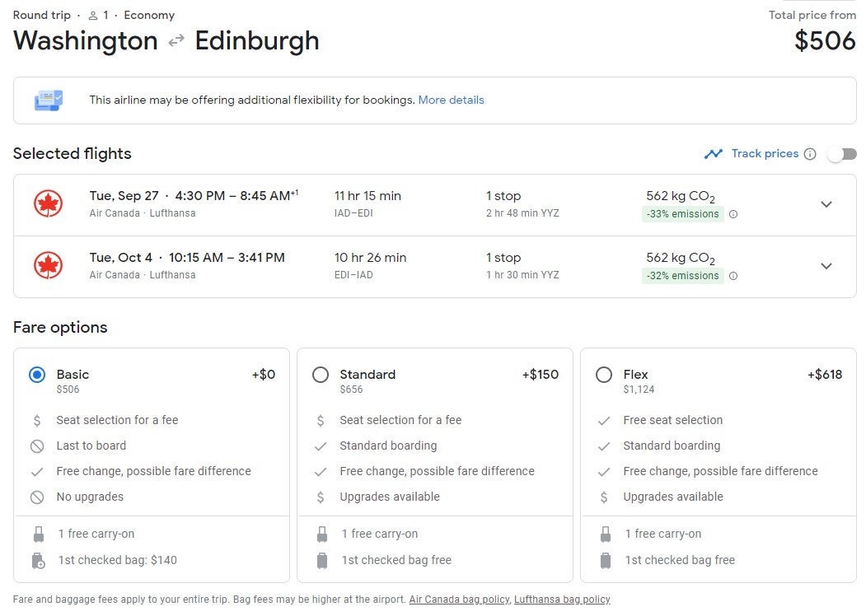Click the booking flexibility ticket icon
This screenshot has width=866, height=616.
48,100
